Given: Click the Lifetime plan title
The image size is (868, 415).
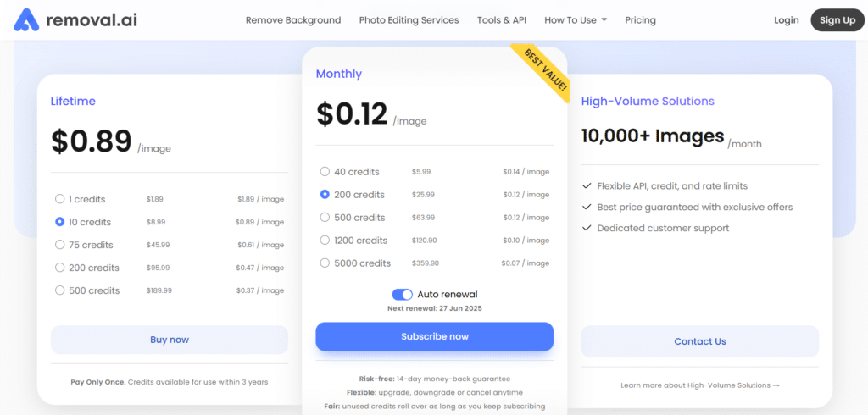Looking at the screenshot, I should pyautogui.click(x=73, y=102).
